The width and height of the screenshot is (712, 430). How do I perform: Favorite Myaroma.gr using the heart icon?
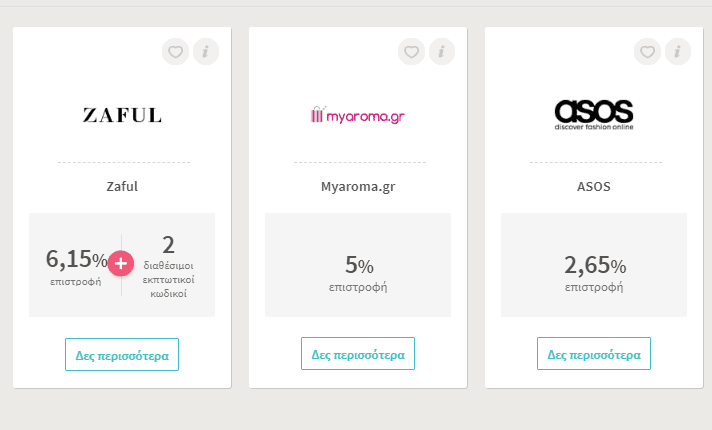click(411, 52)
